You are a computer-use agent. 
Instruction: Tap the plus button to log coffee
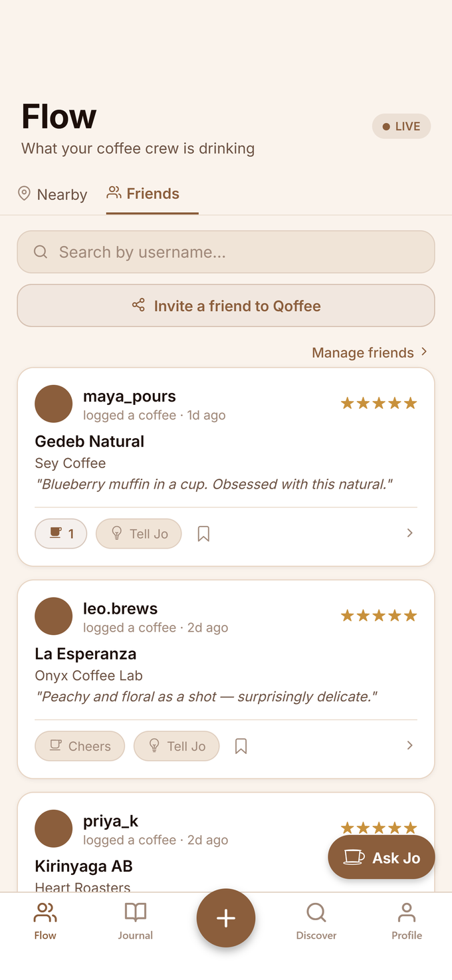pos(226,918)
